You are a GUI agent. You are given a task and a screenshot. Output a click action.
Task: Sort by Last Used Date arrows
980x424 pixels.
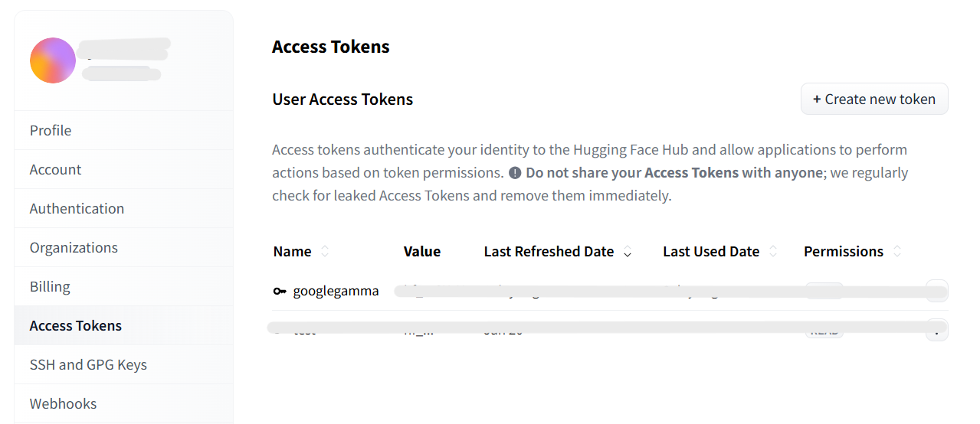[772, 252]
